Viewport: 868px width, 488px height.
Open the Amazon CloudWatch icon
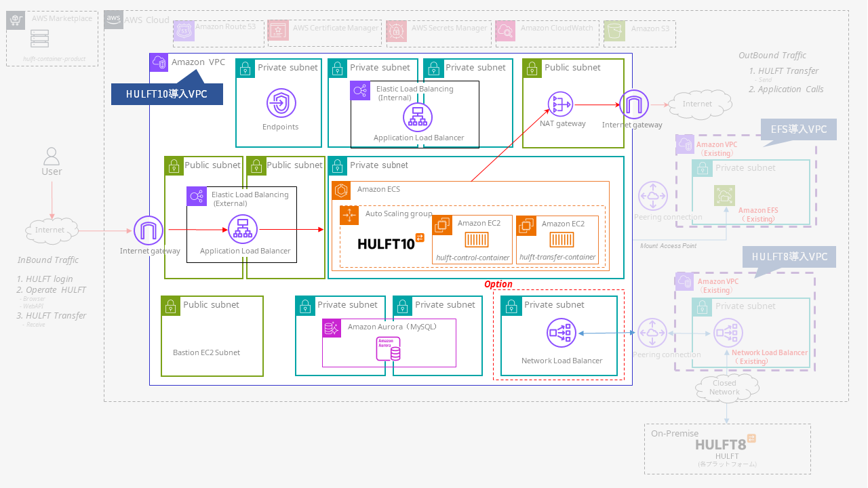(x=505, y=30)
